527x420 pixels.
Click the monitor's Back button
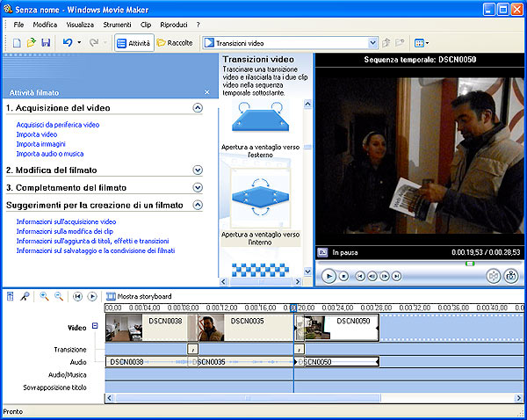click(x=360, y=277)
